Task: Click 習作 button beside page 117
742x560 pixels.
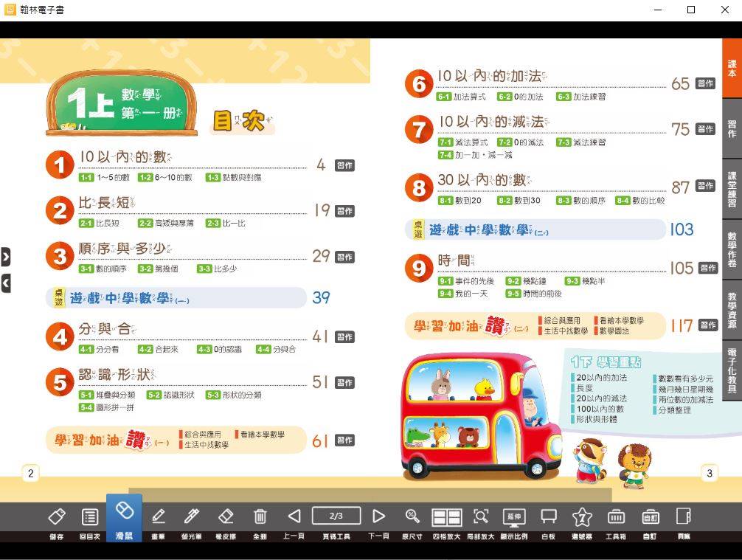Action: [708, 325]
